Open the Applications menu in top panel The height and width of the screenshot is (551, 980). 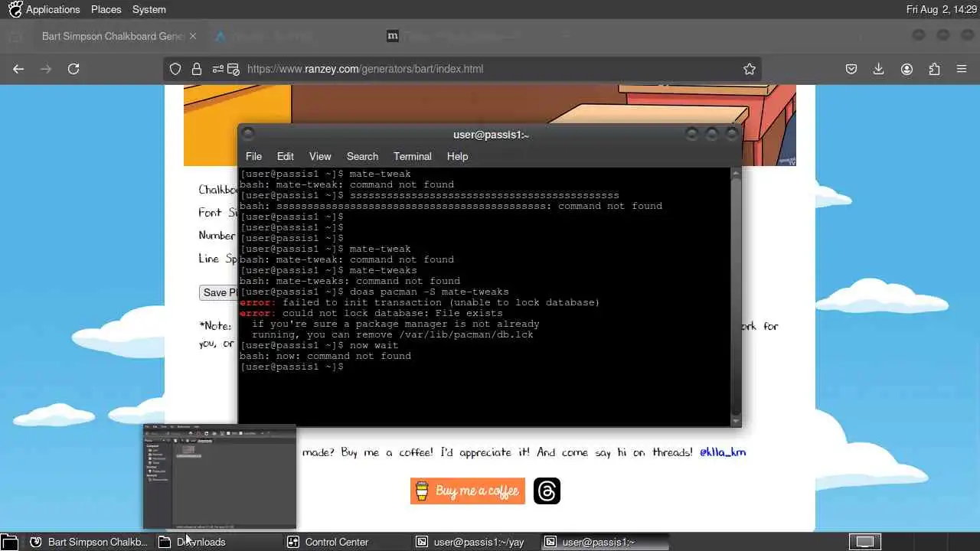tap(44, 9)
